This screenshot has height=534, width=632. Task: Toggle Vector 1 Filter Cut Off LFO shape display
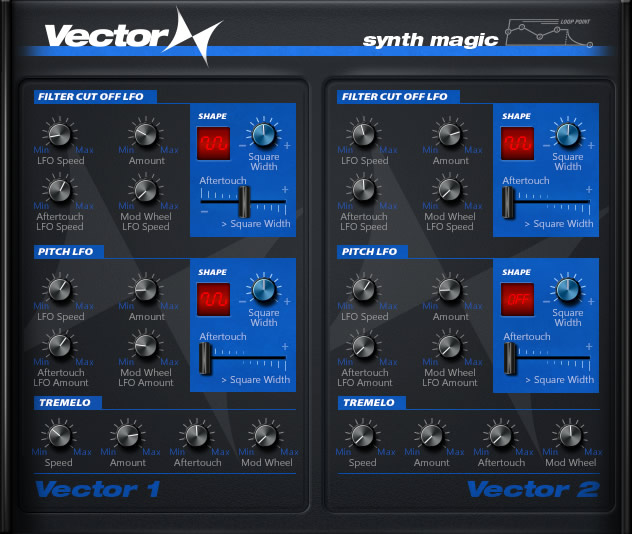[x=213, y=143]
